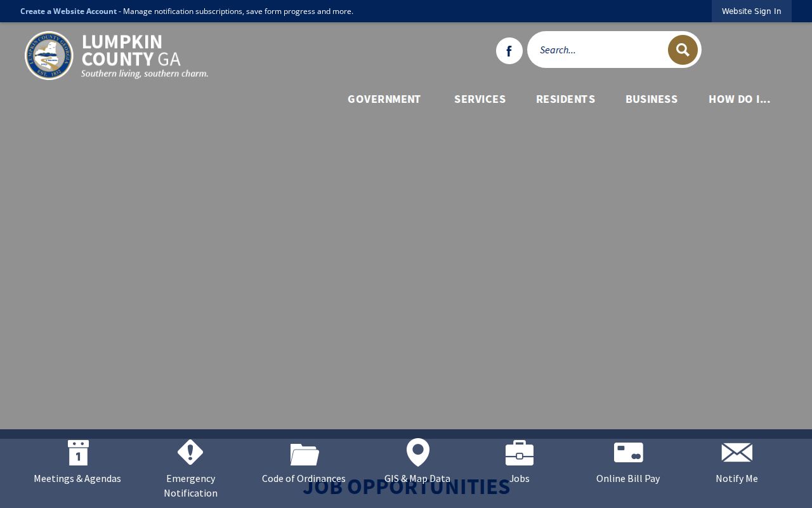The height and width of the screenshot is (508, 812).
Task: Click the Notify Me envelope icon
Action: pos(737,453)
